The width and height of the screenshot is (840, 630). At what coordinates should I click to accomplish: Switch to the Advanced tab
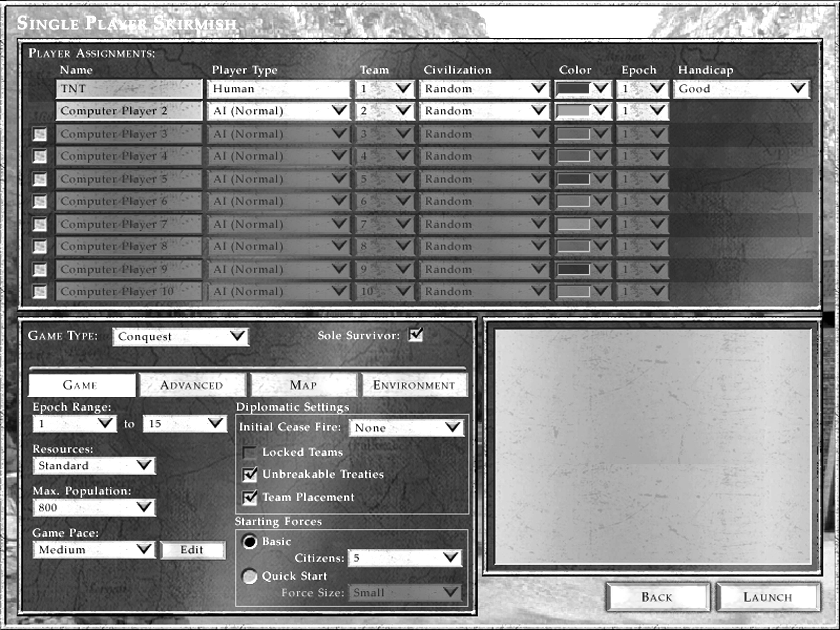(x=191, y=385)
